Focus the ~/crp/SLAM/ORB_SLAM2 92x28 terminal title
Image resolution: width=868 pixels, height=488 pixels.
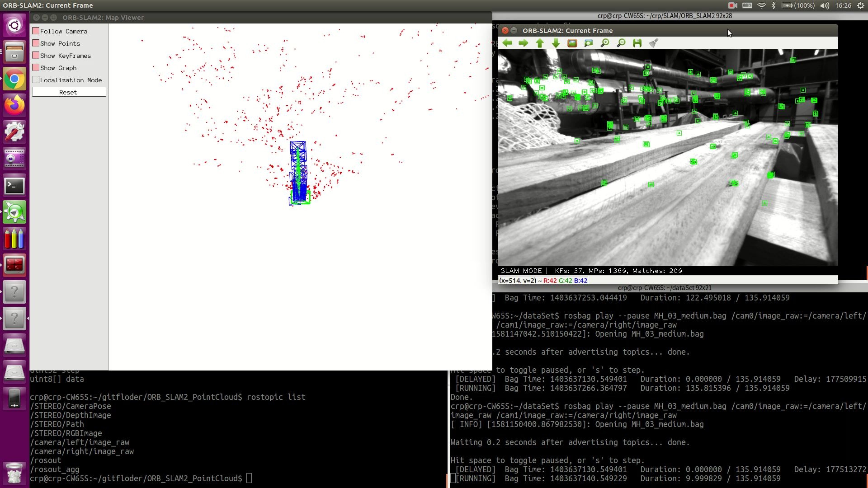pos(665,16)
